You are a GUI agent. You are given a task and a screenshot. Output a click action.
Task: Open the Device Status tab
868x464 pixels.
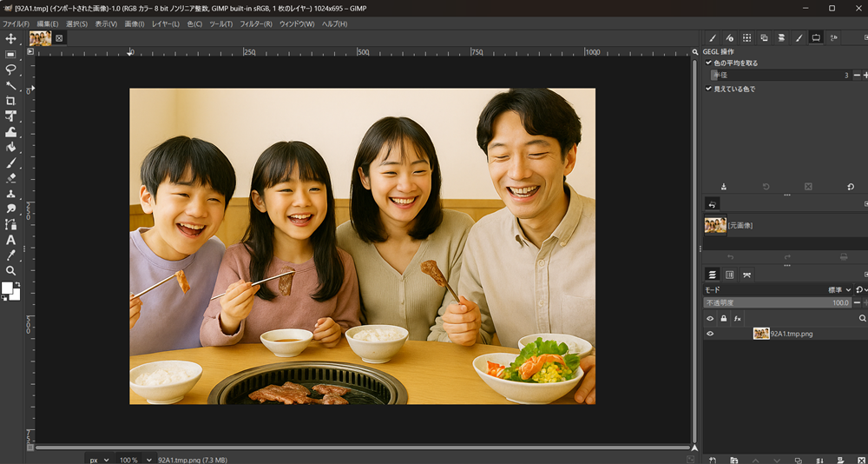(730, 37)
